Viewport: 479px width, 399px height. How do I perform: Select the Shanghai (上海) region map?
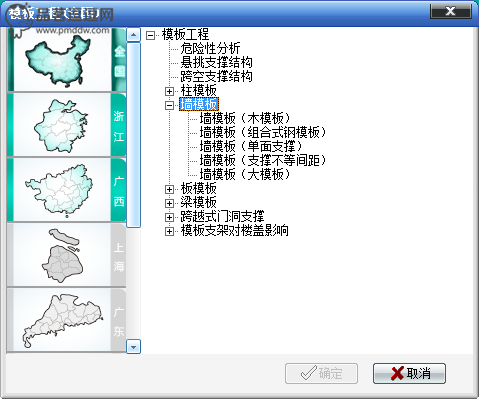(67, 255)
